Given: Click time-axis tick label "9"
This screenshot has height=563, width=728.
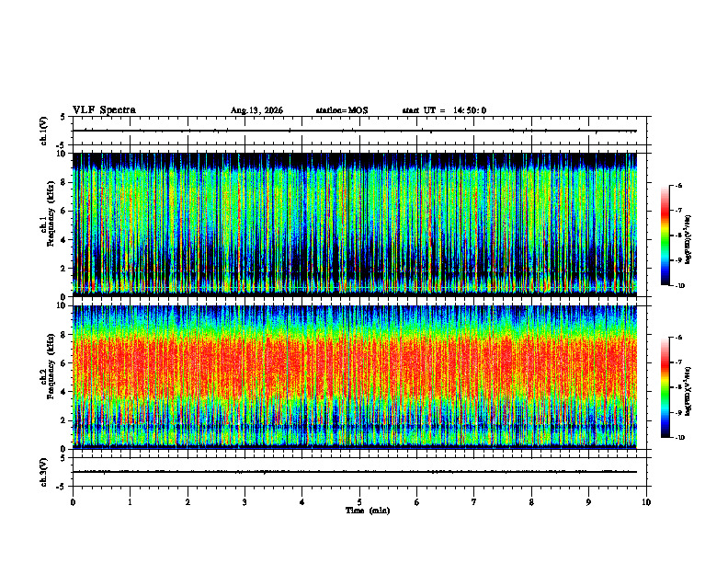Looking at the screenshot, I should pos(588,502).
